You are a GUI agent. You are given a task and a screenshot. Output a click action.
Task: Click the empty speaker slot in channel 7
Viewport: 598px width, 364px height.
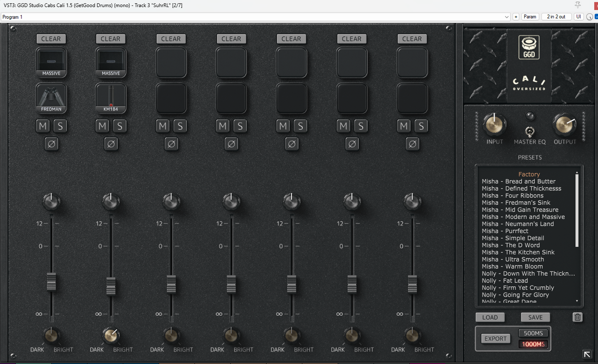(x=412, y=62)
